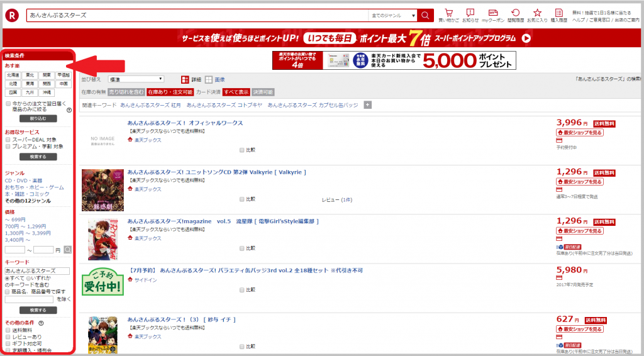This screenshot has height=356, width=644.
Task: Select the 在庫あり・注文可能 stock filter
Action: pos(170,92)
